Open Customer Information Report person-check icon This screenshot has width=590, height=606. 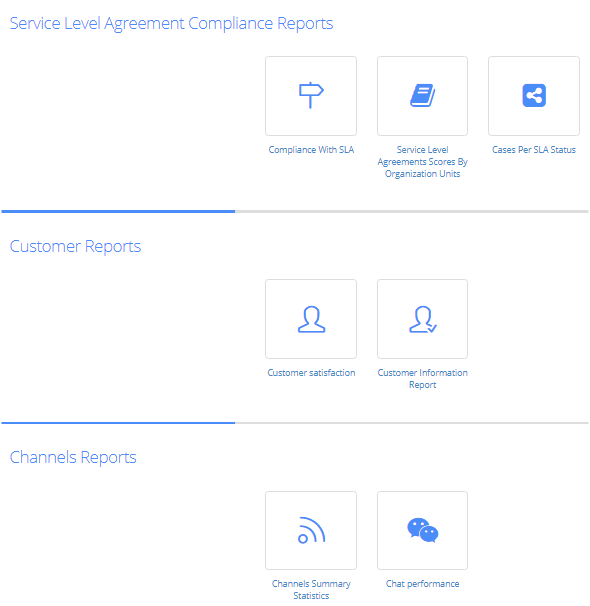(x=422, y=319)
